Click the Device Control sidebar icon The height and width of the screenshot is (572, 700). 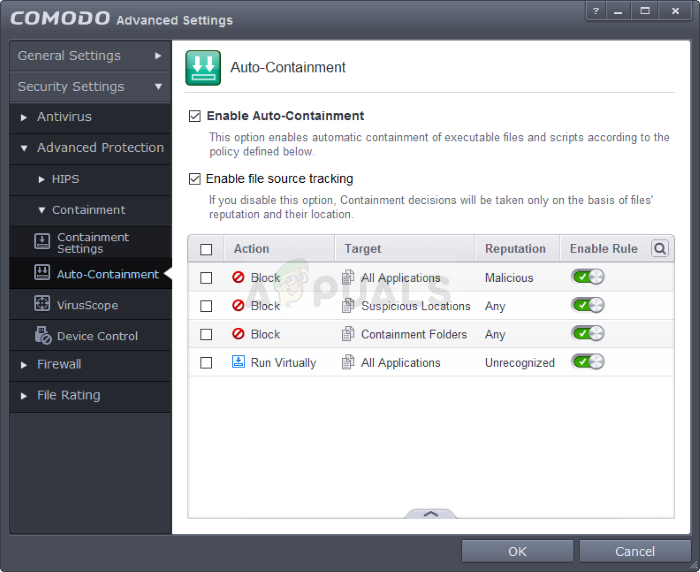(x=42, y=335)
